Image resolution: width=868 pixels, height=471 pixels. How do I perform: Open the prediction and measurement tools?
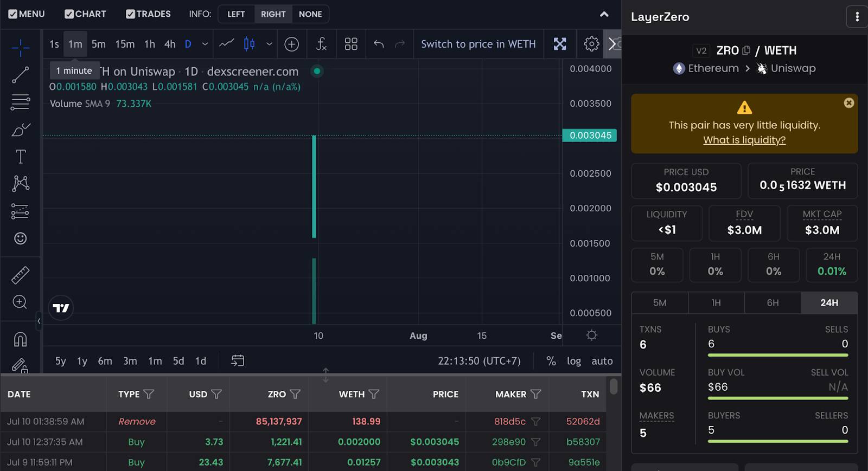(x=21, y=211)
